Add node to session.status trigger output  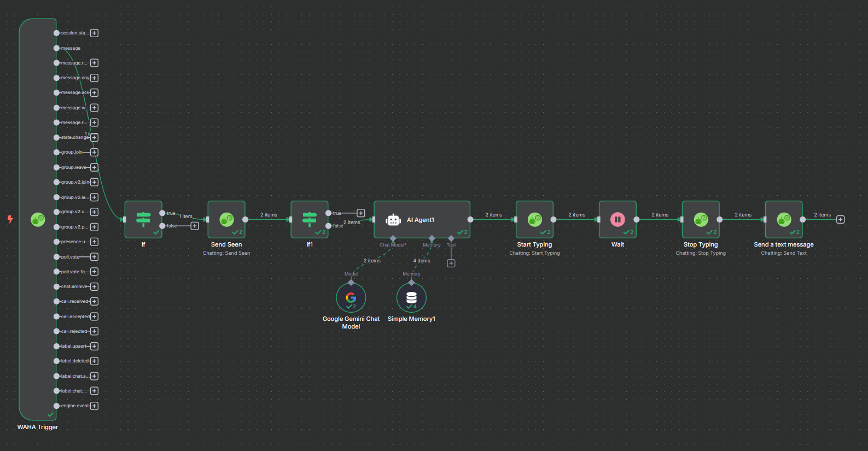click(95, 33)
